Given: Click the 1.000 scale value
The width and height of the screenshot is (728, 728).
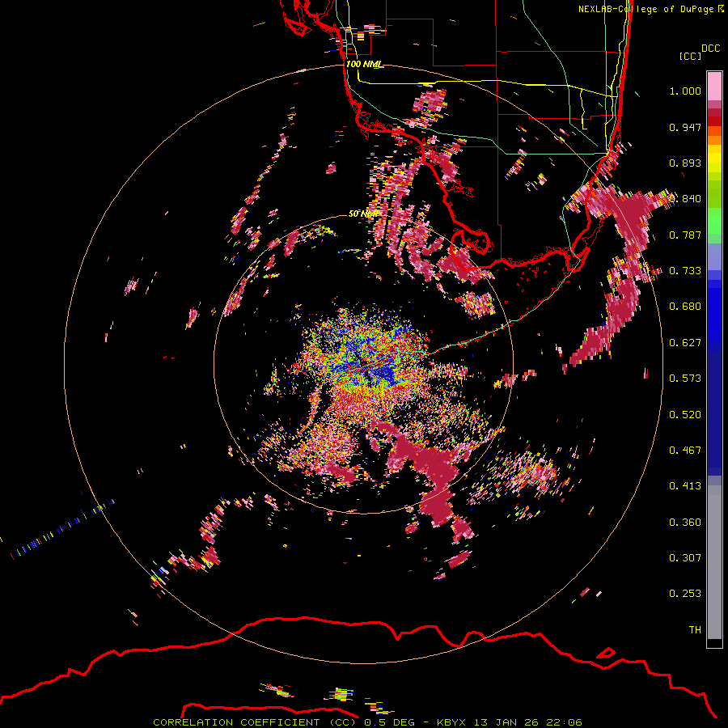Looking at the screenshot, I should pos(685,91).
